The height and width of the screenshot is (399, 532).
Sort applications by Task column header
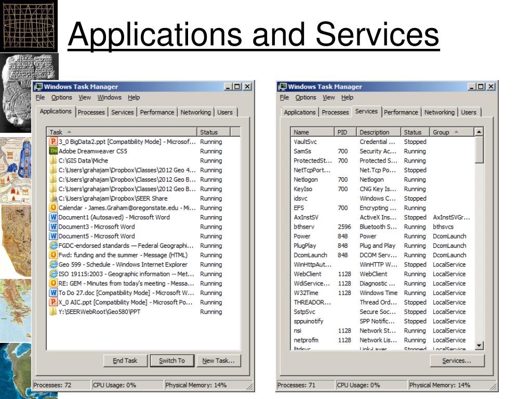(x=122, y=132)
